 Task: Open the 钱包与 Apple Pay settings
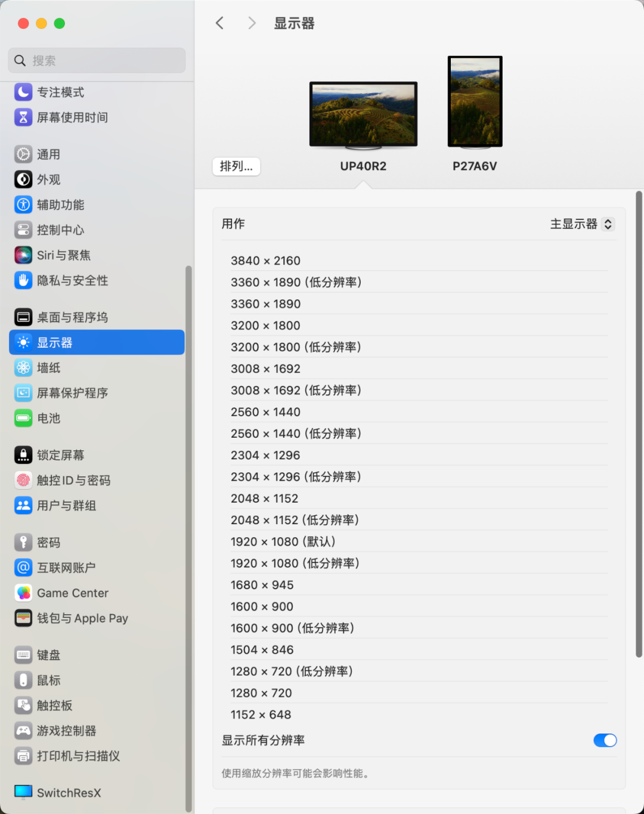82,618
